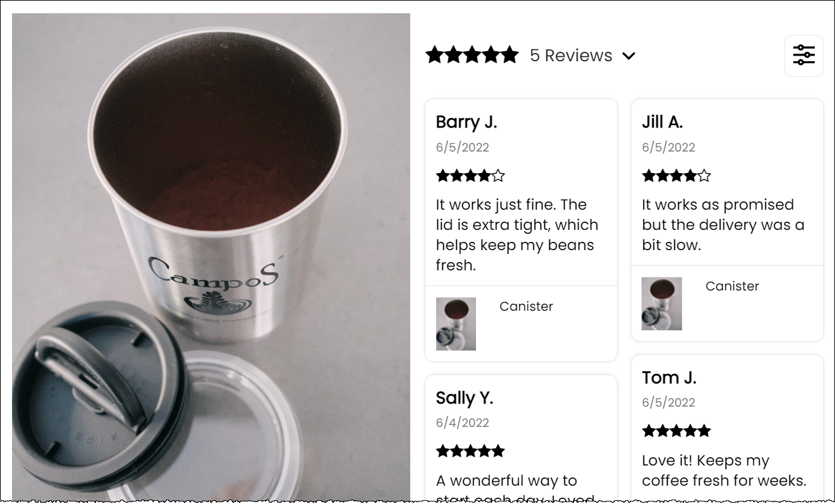Click the overall five-star rating summary
The width and height of the screenshot is (835, 504).
pyautogui.click(x=472, y=55)
